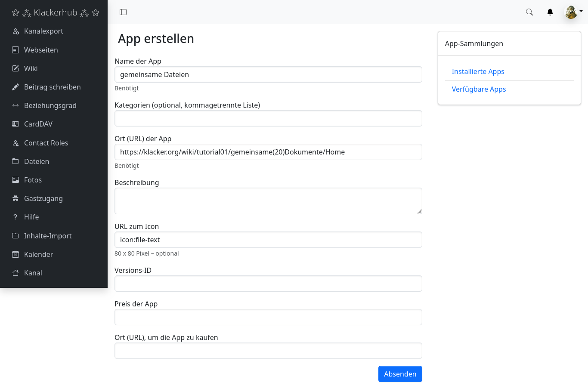Viewport: 588px width, 389px height.
Task: Grab the Beschreibung textarea resize handle
Action: (419, 211)
